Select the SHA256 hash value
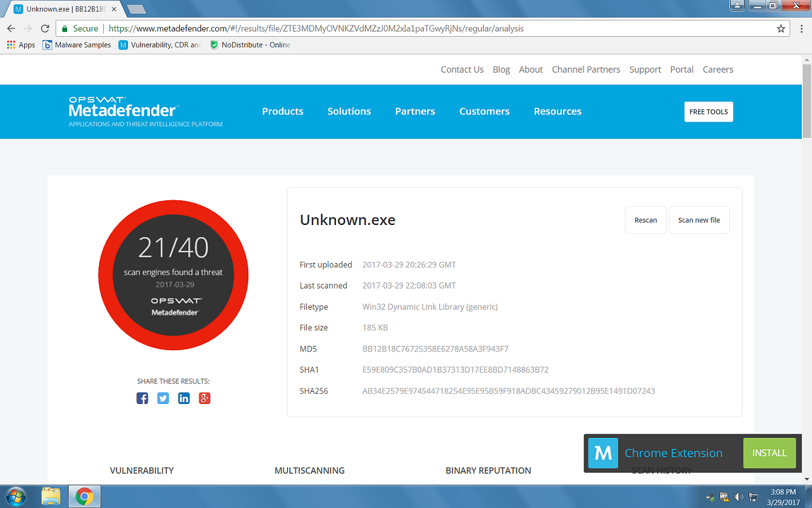 coord(509,391)
